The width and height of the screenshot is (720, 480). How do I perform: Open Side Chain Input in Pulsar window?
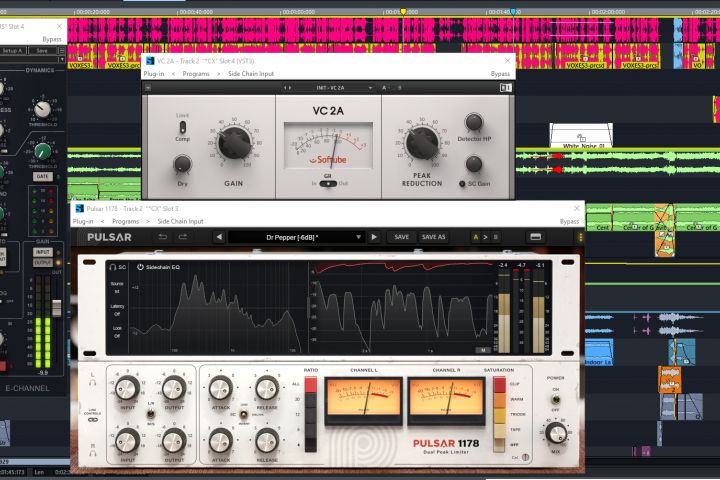tap(180, 221)
